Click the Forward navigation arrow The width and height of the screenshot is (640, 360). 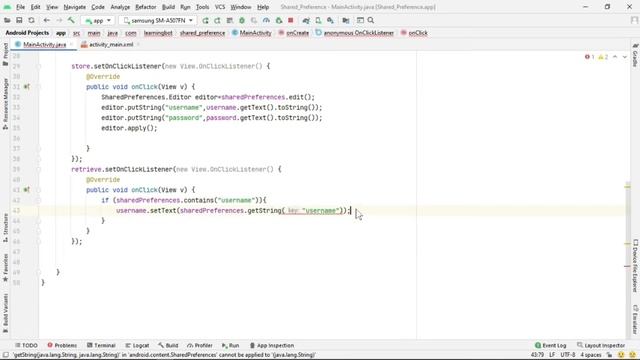pos(59,20)
